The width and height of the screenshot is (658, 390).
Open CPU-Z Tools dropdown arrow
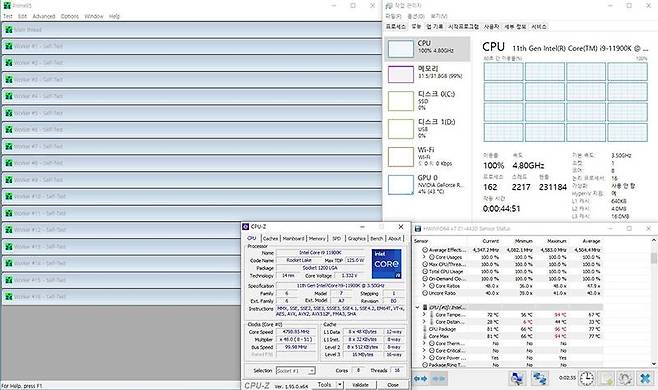[x=340, y=385]
